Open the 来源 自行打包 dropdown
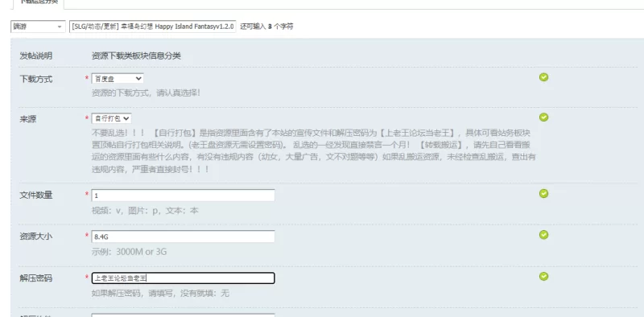 pos(111,118)
